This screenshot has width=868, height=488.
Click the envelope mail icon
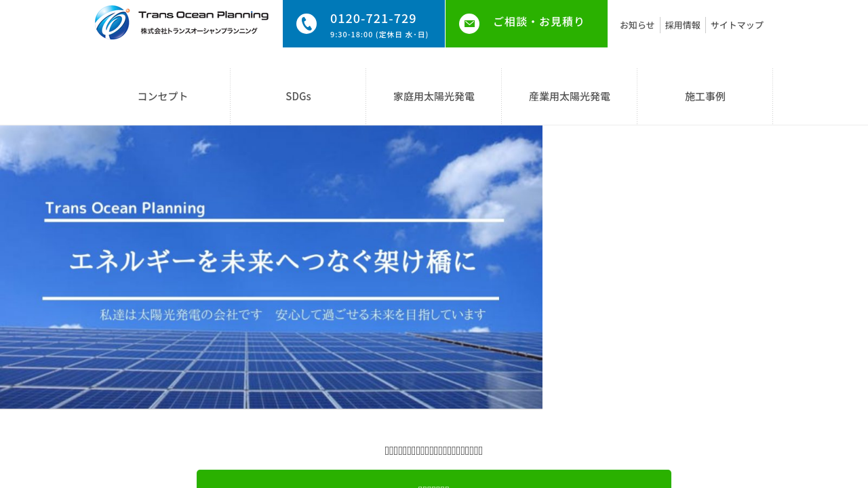click(469, 24)
